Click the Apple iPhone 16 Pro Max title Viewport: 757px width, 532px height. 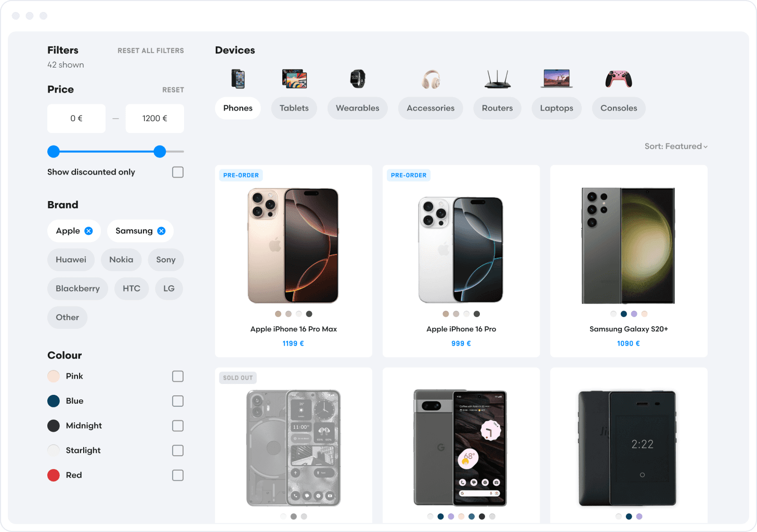pos(294,329)
